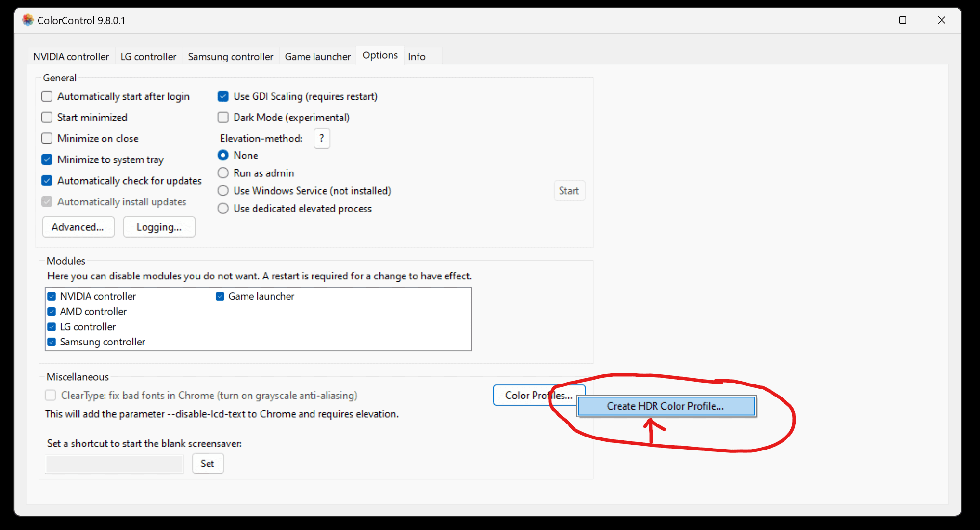Enable Automatically start after login
Image resolution: width=980 pixels, height=530 pixels.
pyautogui.click(x=47, y=96)
